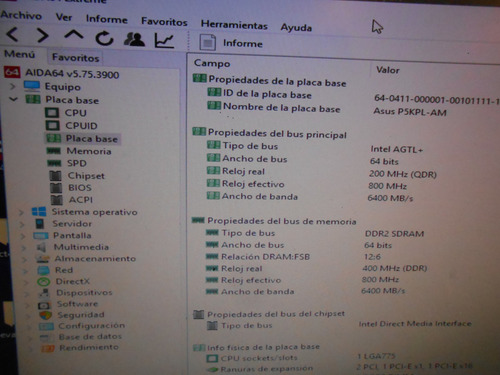Screen dimensions: 500x375
Task: Switch to the Favoritos panel tab
Action: pyautogui.click(x=75, y=58)
